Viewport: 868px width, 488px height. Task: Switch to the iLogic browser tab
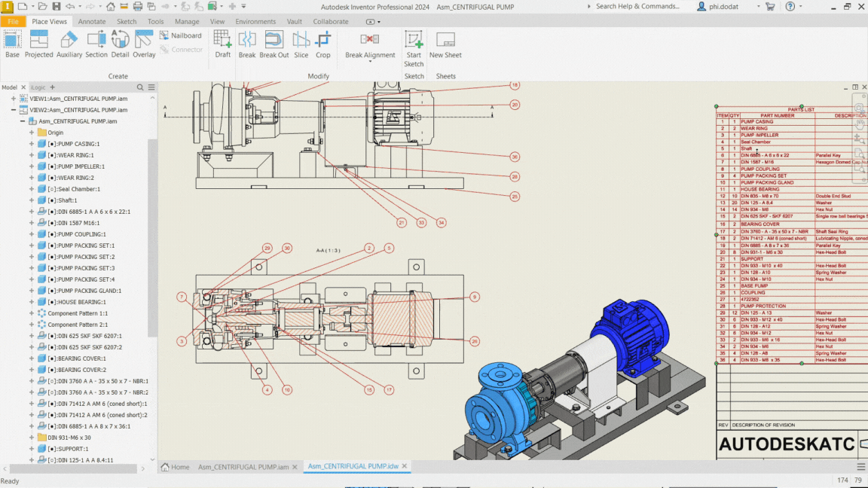[38, 87]
